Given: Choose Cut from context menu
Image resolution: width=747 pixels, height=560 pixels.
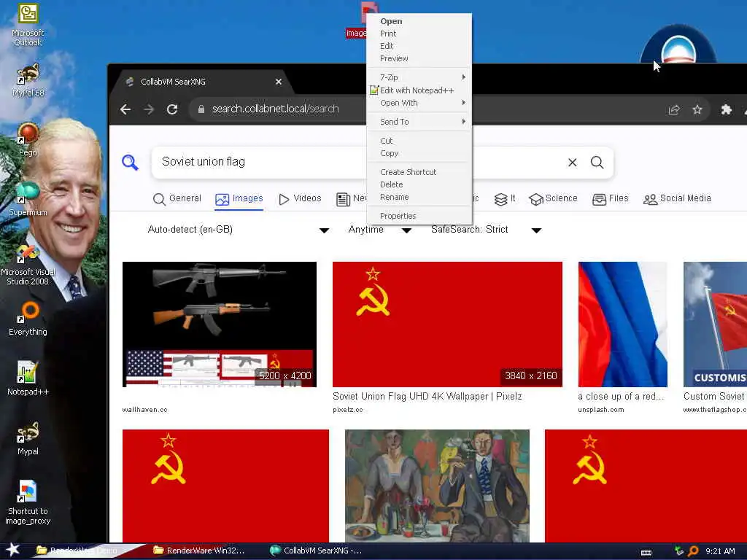Looking at the screenshot, I should point(419,141).
